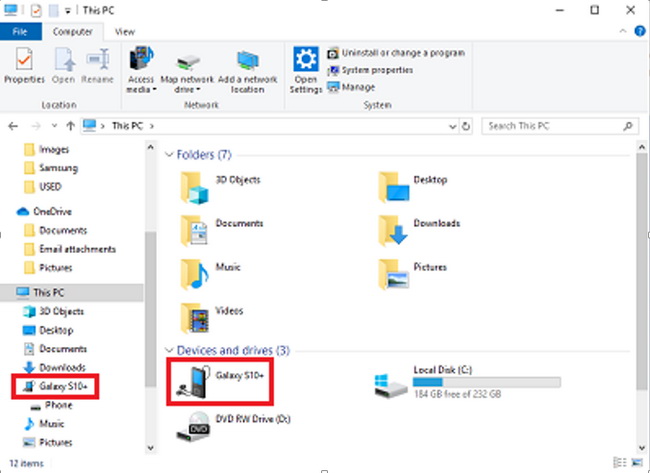Refresh the This PC view
Viewport: 650px width, 473px height.
pos(466,126)
